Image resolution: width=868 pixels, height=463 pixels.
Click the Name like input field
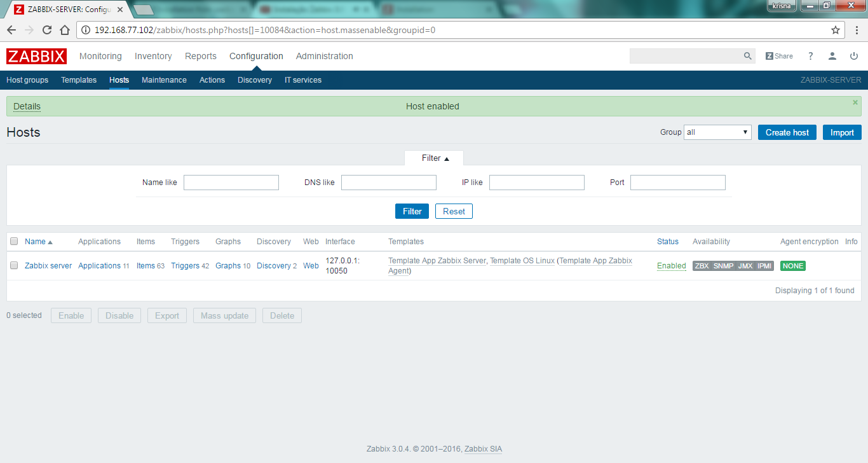[x=231, y=183]
